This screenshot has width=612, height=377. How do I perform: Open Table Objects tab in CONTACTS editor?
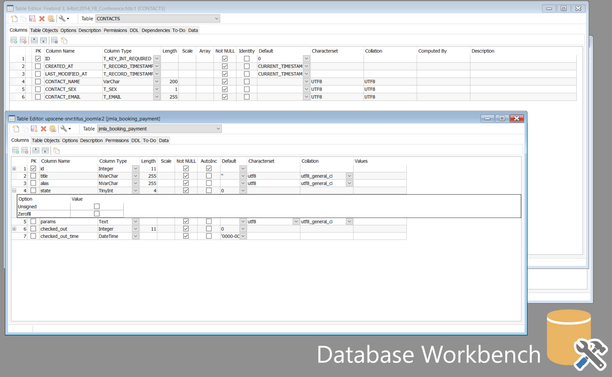click(44, 30)
